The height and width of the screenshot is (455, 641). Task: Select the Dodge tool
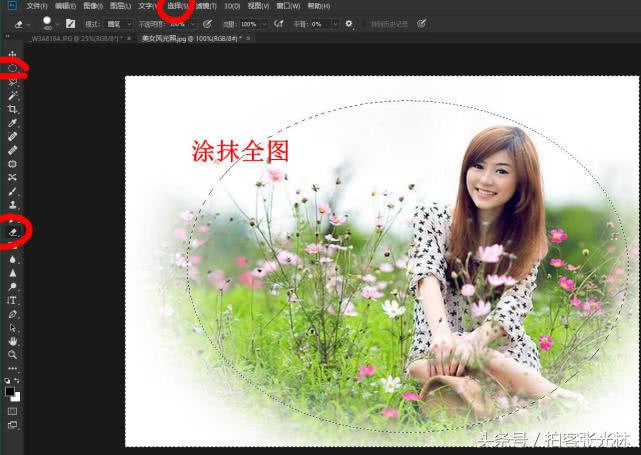pos(13,287)
